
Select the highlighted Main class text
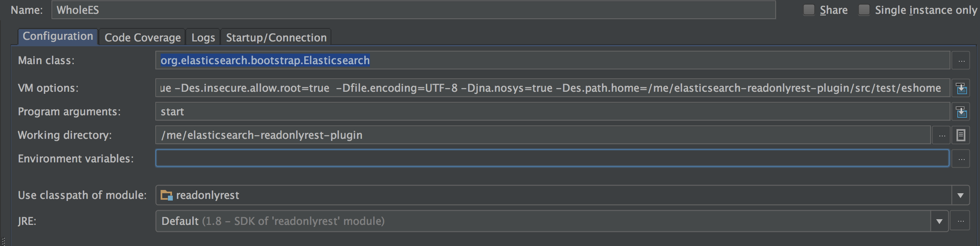pyautogui.click(x=264, y=60)
